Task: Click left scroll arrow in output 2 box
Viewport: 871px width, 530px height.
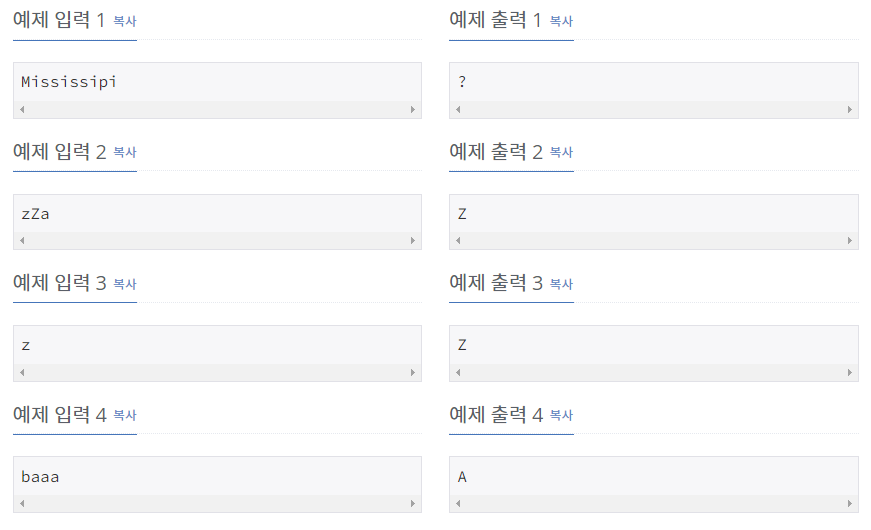Action: point(458,241)
